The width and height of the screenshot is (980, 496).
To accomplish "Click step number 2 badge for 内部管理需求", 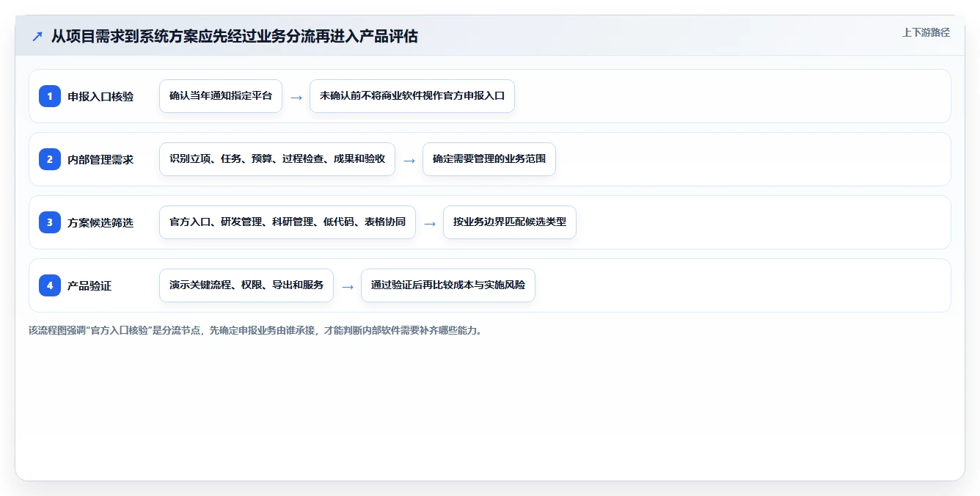I will pos(50,159).
